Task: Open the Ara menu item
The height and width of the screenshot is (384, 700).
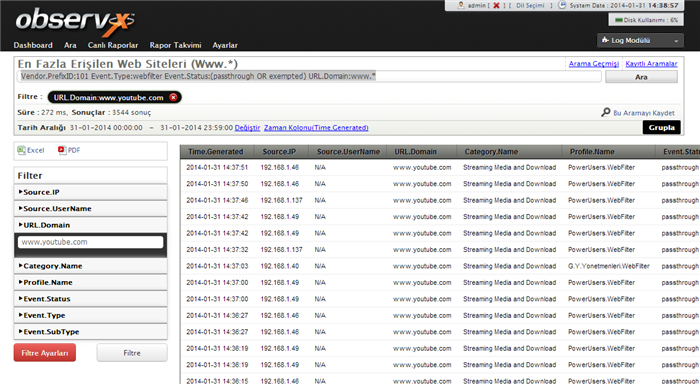Action: click(70, 45)
